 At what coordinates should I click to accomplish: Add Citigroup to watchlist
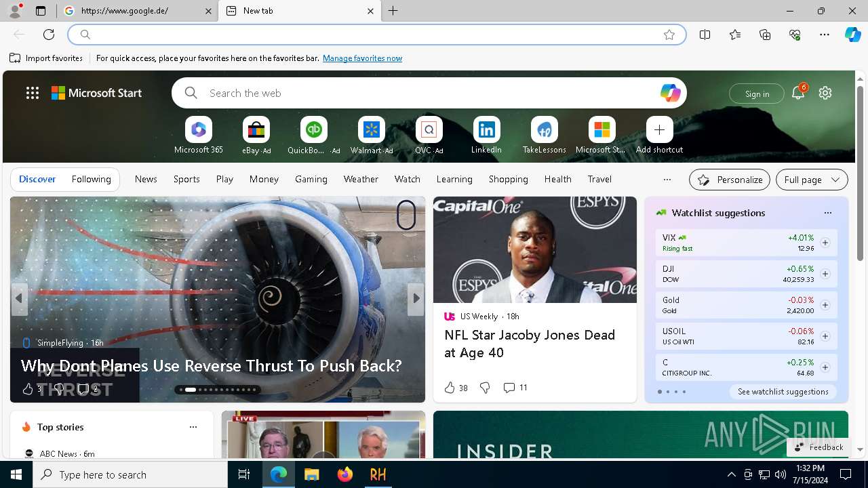[x=825, y=367]
